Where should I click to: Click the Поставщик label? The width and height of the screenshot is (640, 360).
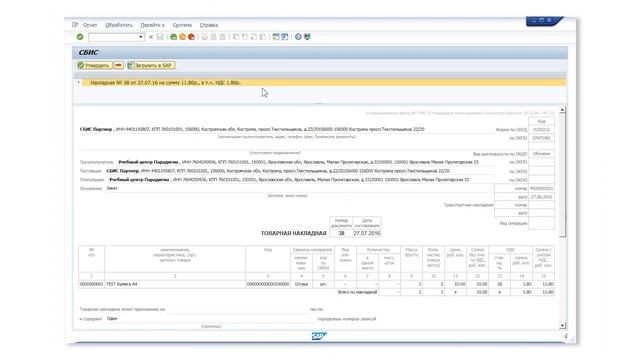91,171
